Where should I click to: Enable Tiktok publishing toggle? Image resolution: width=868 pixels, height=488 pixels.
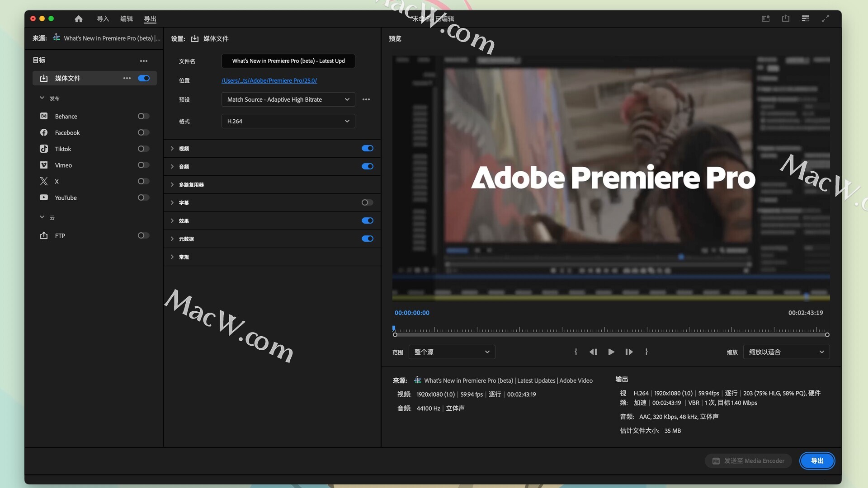point(144,149)
